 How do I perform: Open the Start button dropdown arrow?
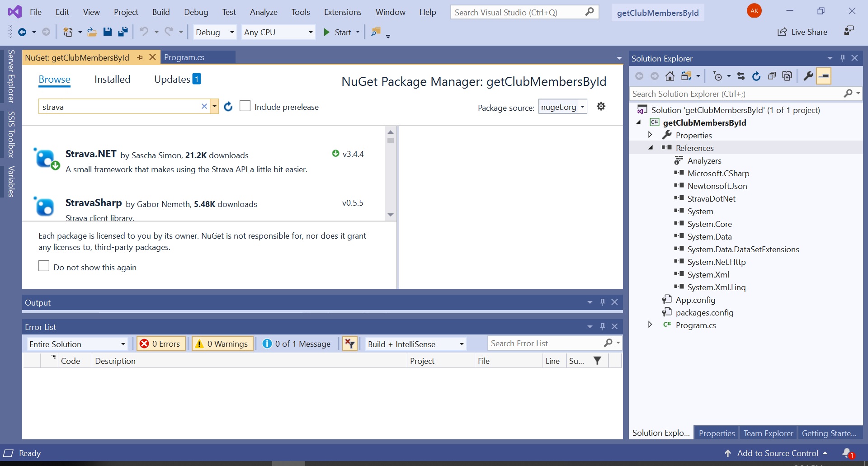point(358,32)
